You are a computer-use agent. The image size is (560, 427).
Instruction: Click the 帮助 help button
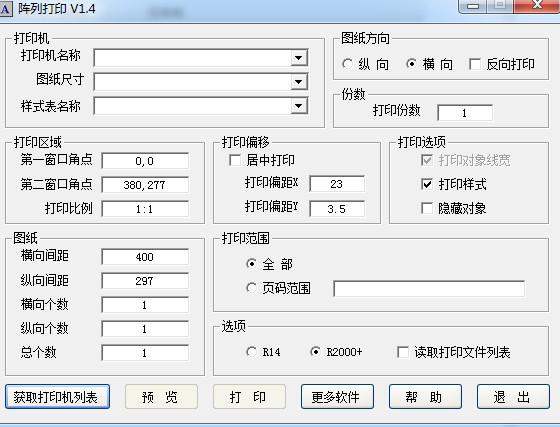click(x=425, y=397)
